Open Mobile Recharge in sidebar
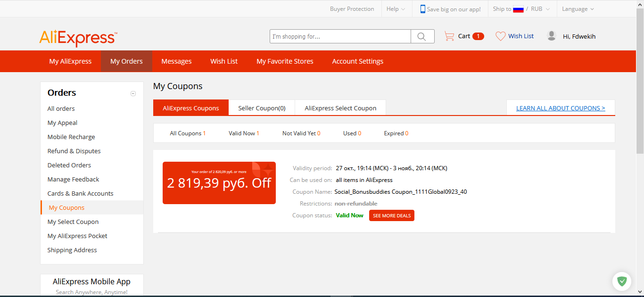The height and width of the screenshot is (297, 644). [x=71, y=137]
